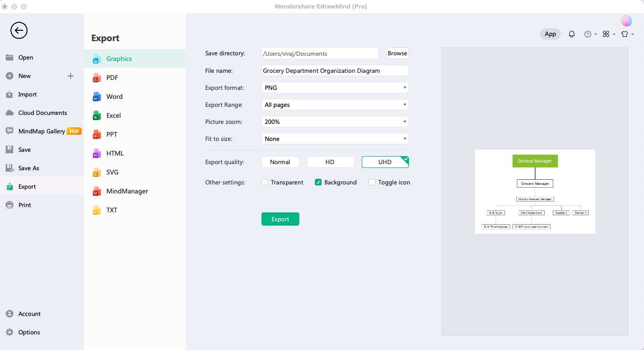644x350 pixels.
Task: Click the App button at top right
Action: click(550, 34)
